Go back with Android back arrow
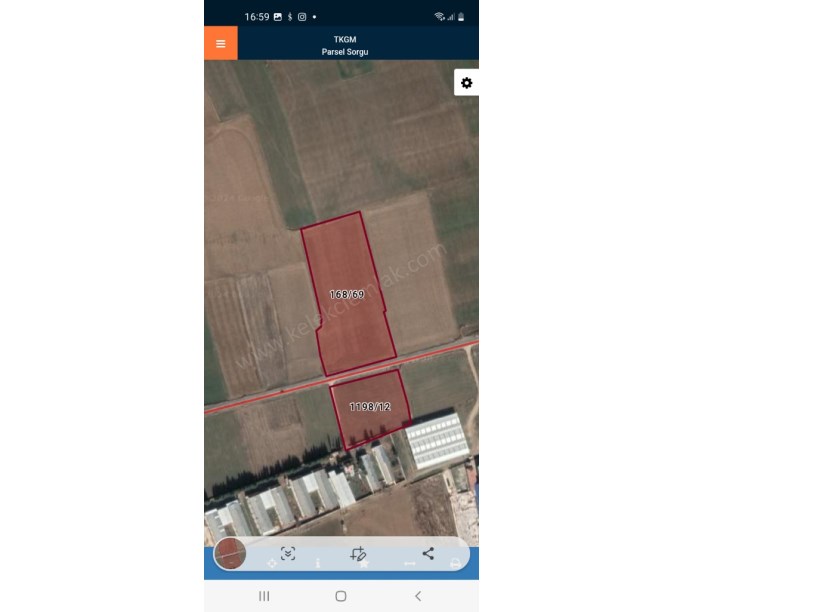816x612 pixels. click(x=418, y=596)
